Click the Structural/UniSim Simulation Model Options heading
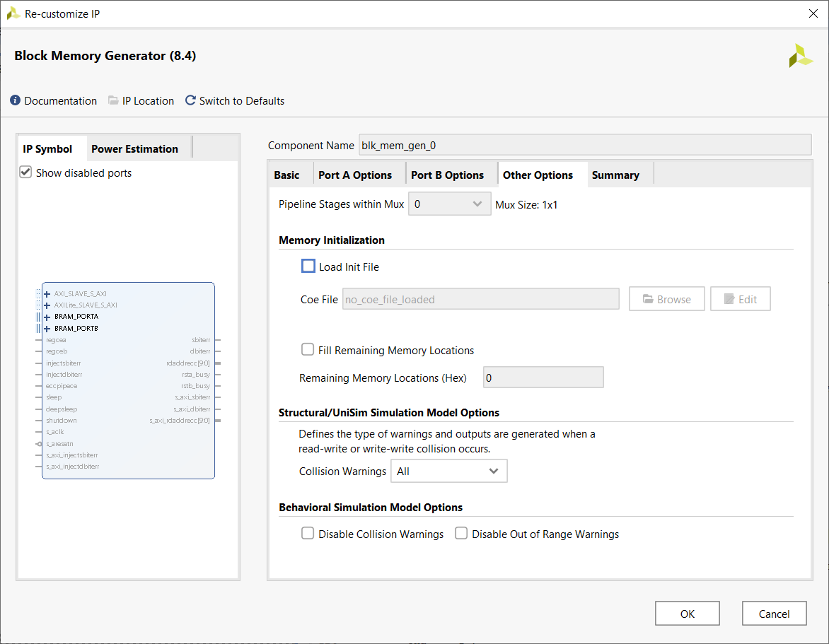This screenshot has width=829, height=644. pos(389,413)
